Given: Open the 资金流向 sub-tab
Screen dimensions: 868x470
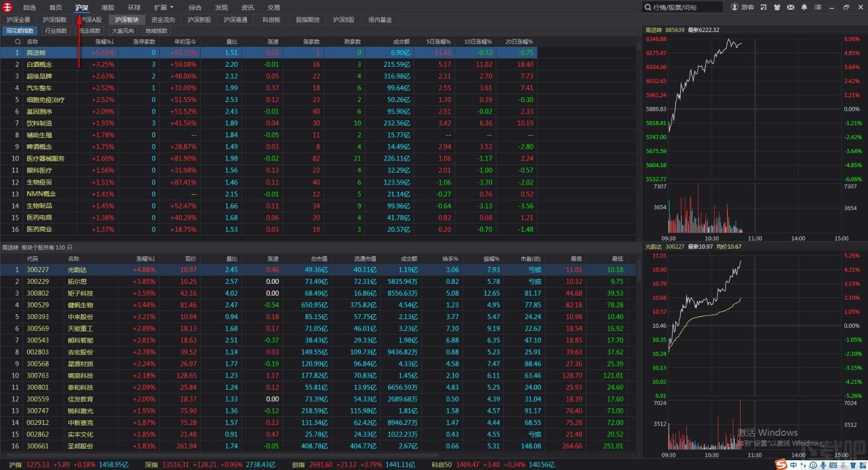Looking at the screenshot, I should pos(163,20).
